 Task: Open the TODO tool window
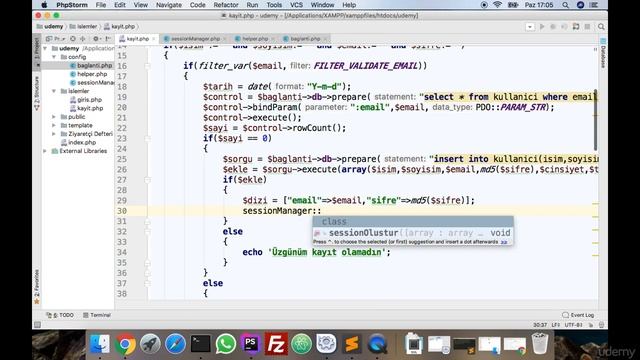pos(60,315)
